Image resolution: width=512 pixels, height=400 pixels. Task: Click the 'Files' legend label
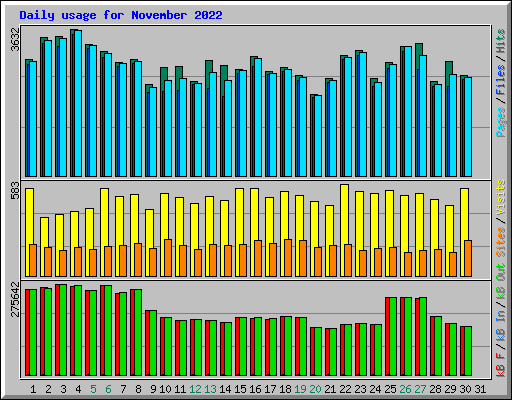coord(501,80)
